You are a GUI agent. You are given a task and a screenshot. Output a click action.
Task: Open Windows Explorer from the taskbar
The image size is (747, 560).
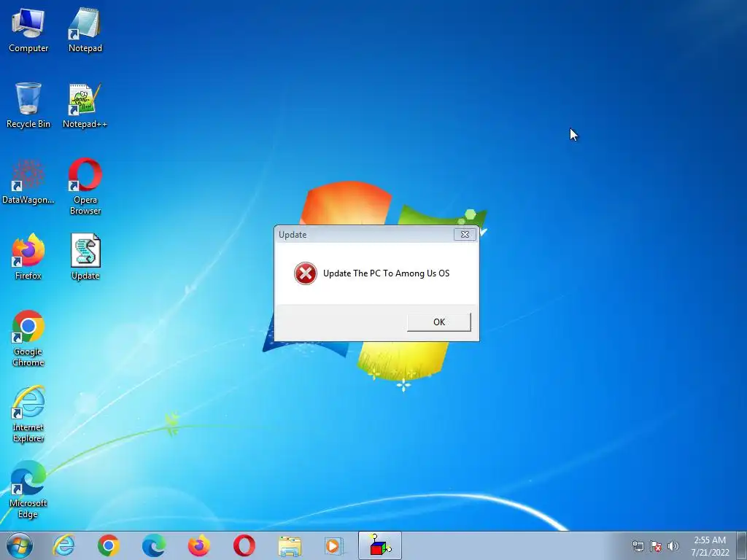pyautogui.click(x=289, y=545)
